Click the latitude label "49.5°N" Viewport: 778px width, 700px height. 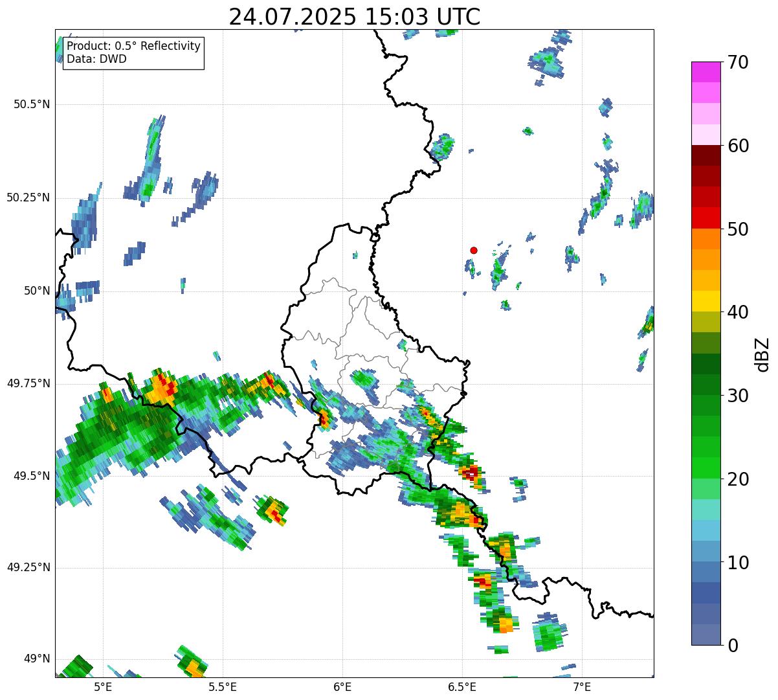pyautogui.click(x=32, y=476)
